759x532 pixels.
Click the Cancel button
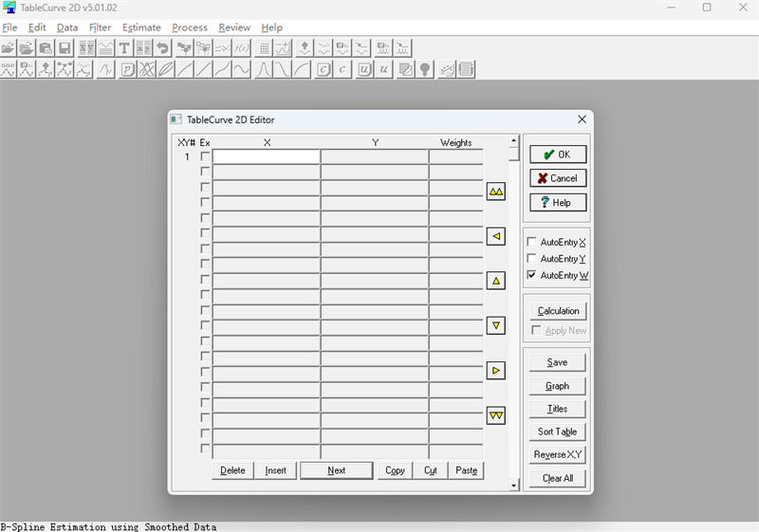(558, 178)
